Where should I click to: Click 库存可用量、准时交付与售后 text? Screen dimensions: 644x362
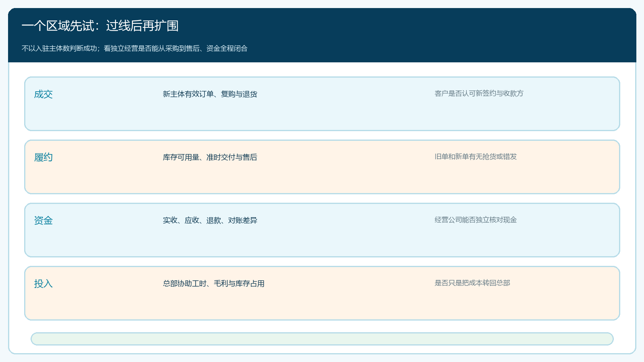[x=210, y=157]
